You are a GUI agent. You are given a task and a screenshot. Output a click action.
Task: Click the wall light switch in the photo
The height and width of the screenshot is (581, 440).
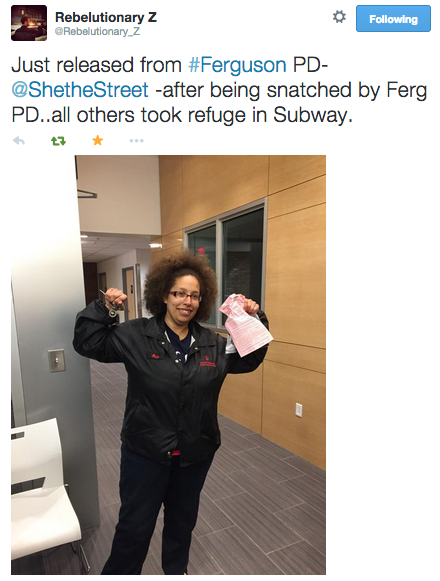pyautogui.click(x=57, y=360)
